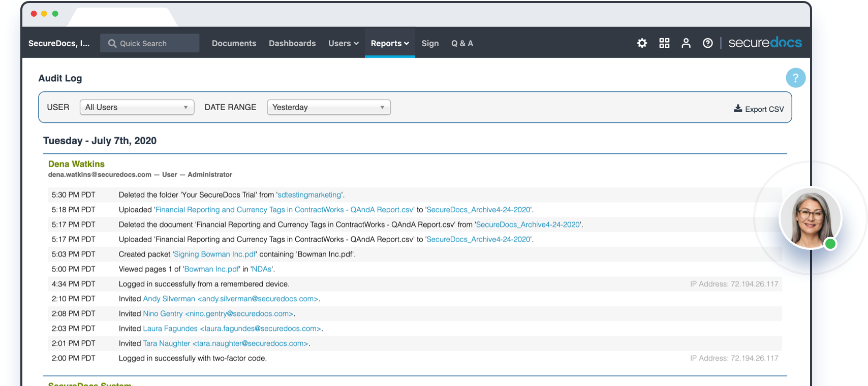Open the Andy Silverman invite link
The width and height of the screenshot is (868, 386).
(x=231, y=299)
